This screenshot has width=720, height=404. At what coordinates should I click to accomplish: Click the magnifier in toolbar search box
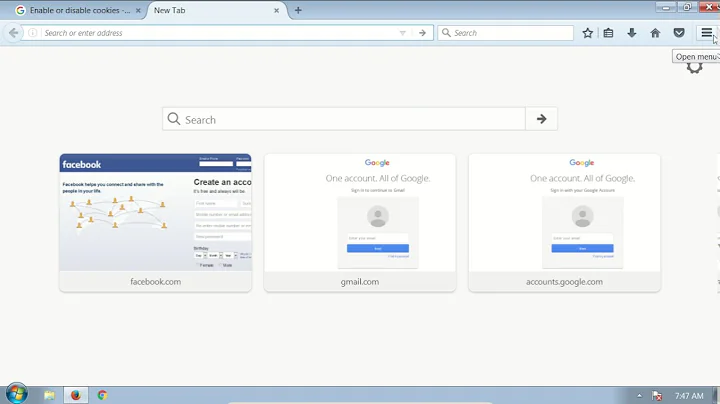[x=446, y=33]
